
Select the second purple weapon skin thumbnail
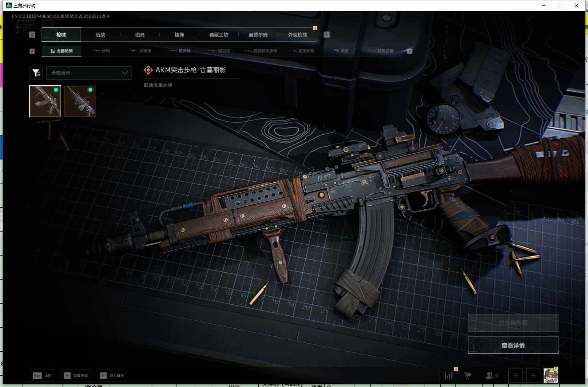tap(80, 101)
